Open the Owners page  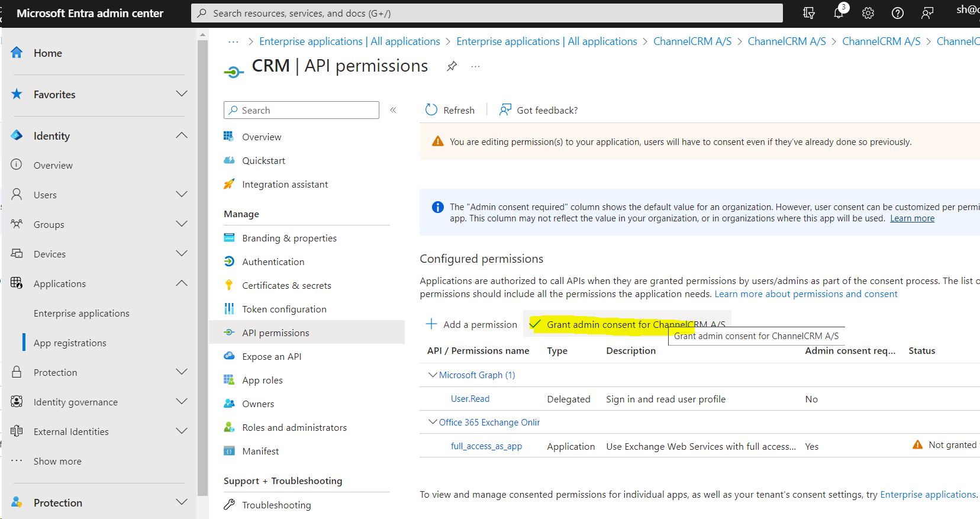click(258, 404)
